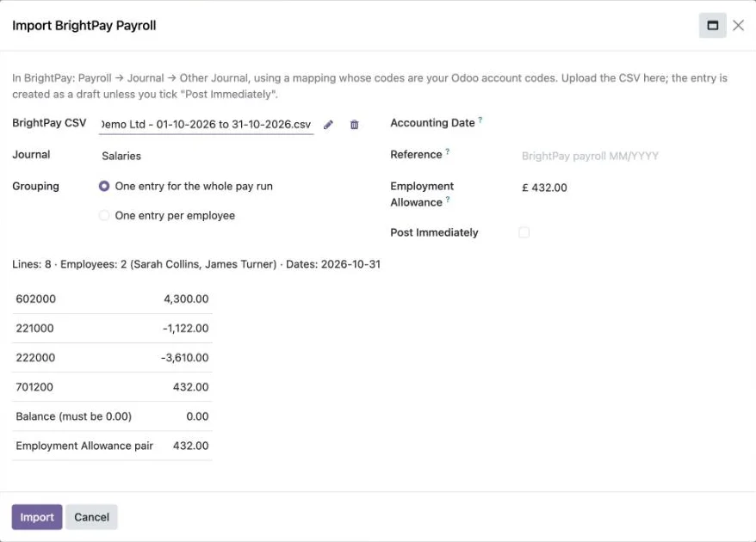Select 'One entry per employee' grouping
Image resolution: width=756 pixels, height=542 pixels.
point(104,215)
